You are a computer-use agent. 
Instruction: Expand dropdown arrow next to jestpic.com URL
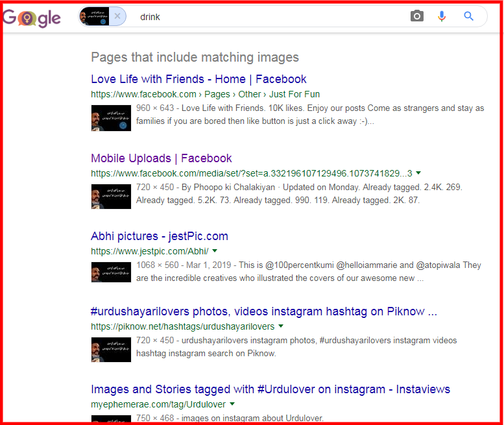215,250
